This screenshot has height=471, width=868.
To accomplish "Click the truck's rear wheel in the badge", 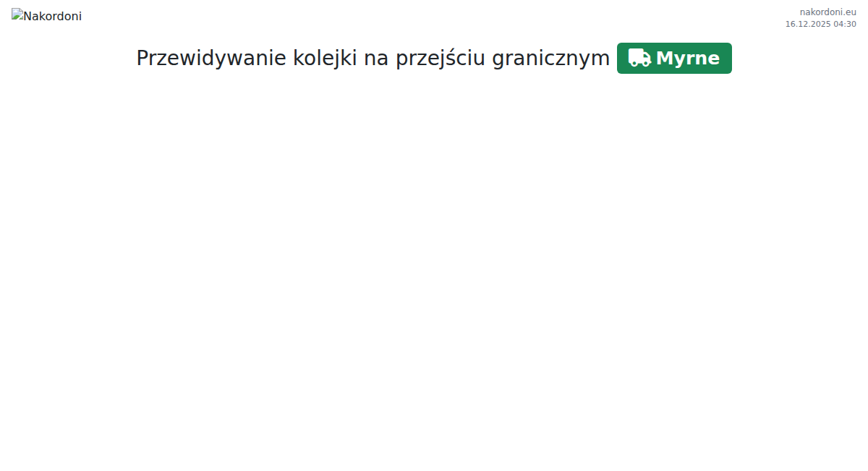I will point(634,64).
